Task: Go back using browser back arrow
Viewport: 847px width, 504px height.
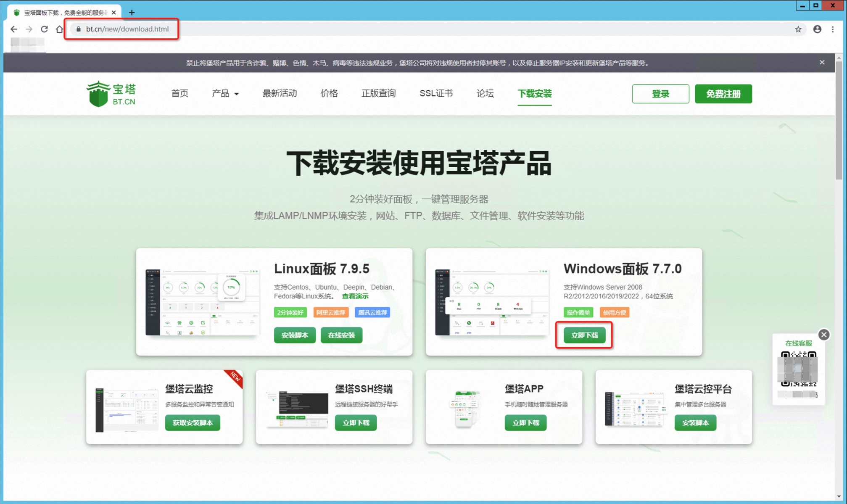Action: (14, 29)
